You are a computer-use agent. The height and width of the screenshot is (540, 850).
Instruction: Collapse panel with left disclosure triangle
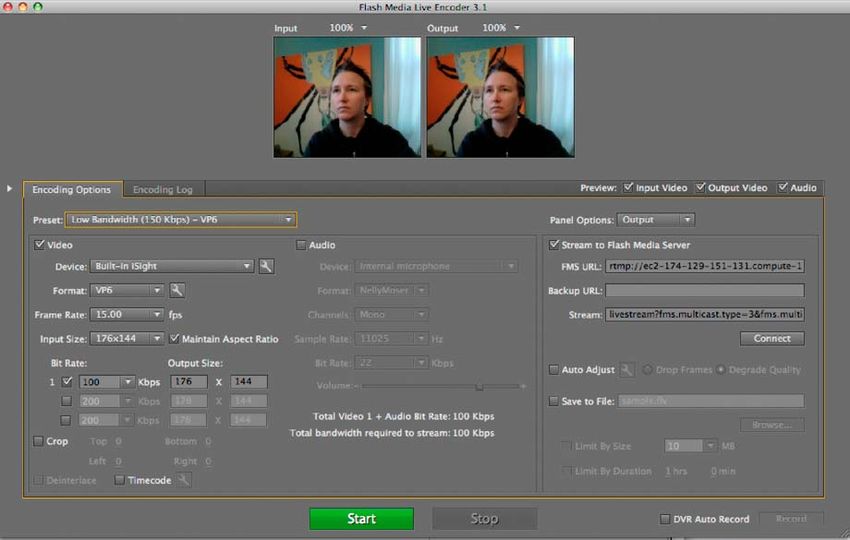point(9,189)
